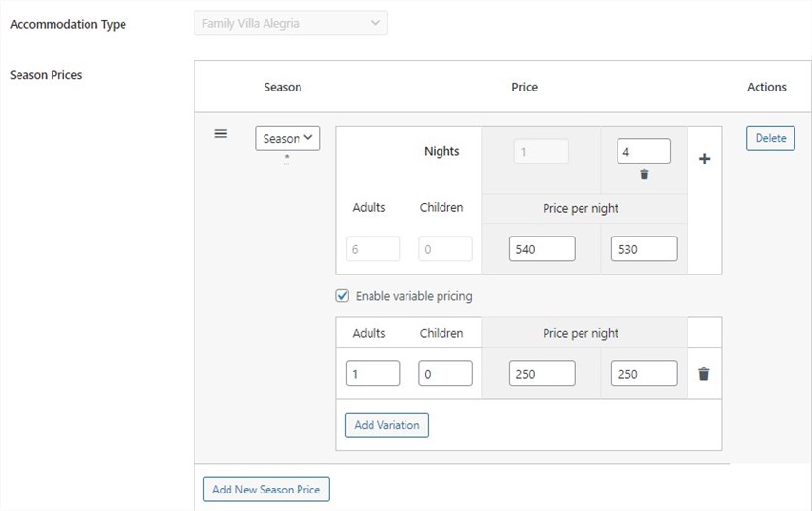Open the Season dropdown
812x511 pixels.
(x=288, y=138)
